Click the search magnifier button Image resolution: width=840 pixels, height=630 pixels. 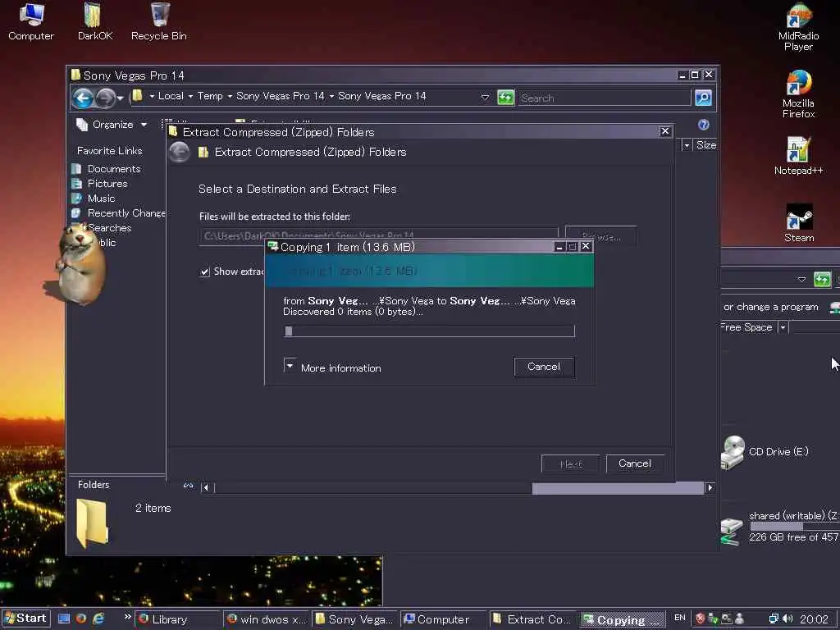pos(703,98)
